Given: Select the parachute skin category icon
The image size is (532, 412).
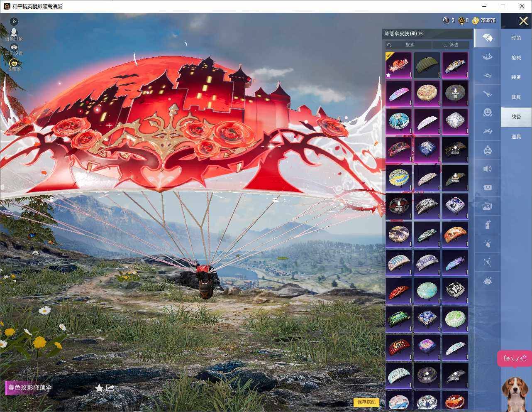Looking at the screenshot, I should pyautogui.click(x=487, y=38).
